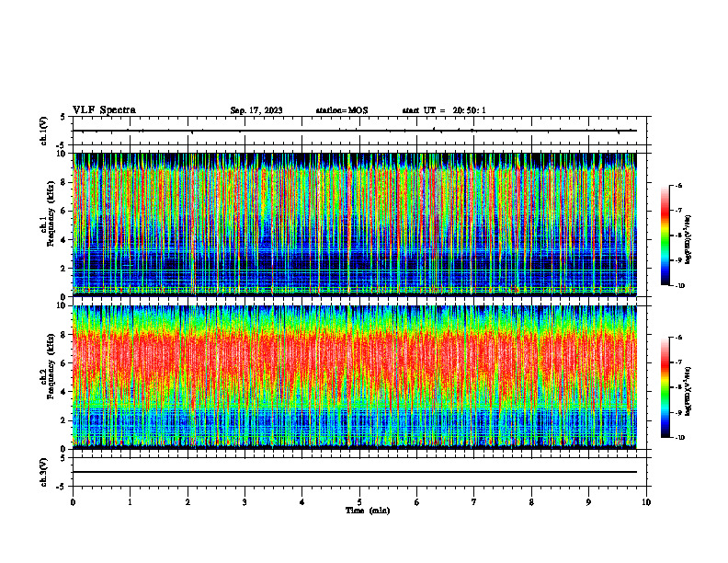Click the "VLF Spectra" plot title
The width and height of the screenshot is (728, 563).
[x=104, y=109]
